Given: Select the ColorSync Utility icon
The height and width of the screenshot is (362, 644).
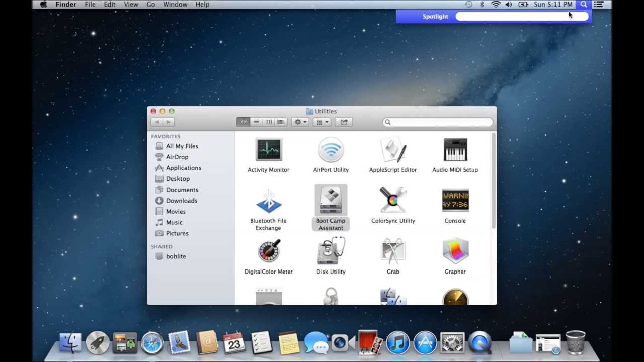Looking at the screenshot, I should (393, 201).
